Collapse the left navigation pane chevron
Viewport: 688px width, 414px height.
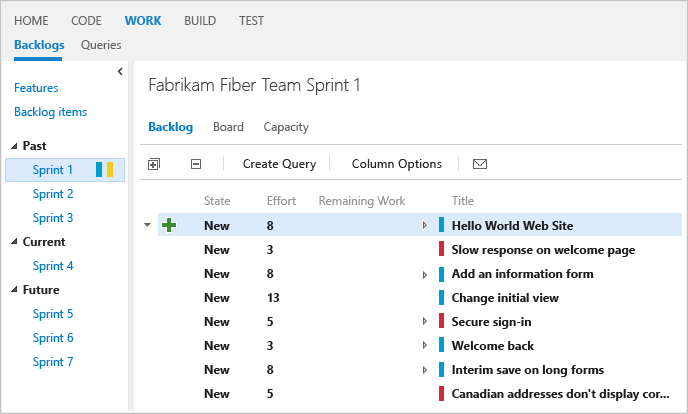click(120, 71)
